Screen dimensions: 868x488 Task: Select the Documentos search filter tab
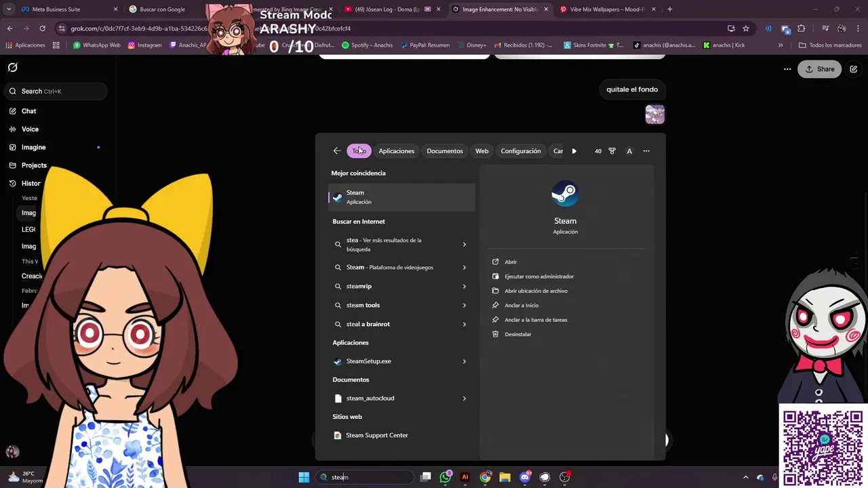[x=445, y=151]
